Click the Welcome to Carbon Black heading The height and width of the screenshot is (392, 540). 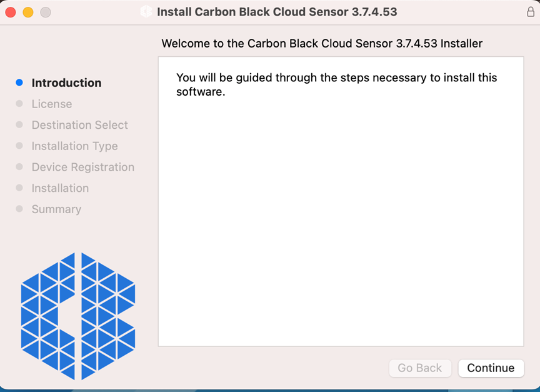pos(322,44)
